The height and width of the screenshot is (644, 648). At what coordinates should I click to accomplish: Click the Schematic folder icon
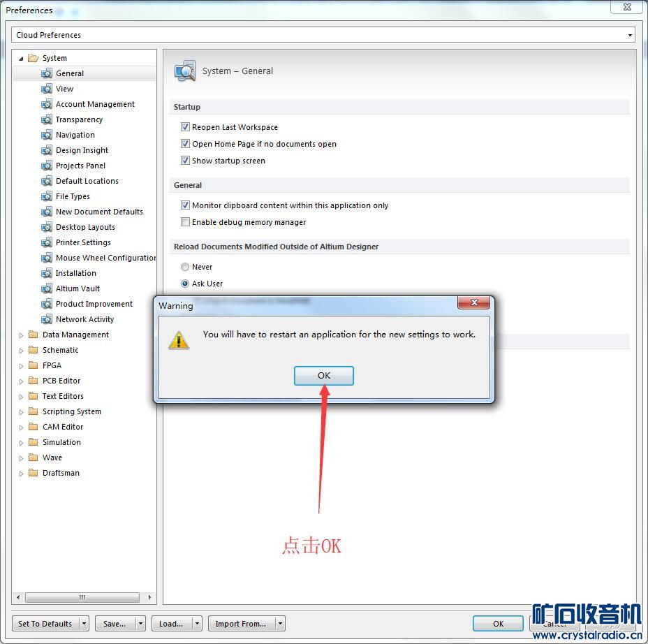tap(33, 350)
